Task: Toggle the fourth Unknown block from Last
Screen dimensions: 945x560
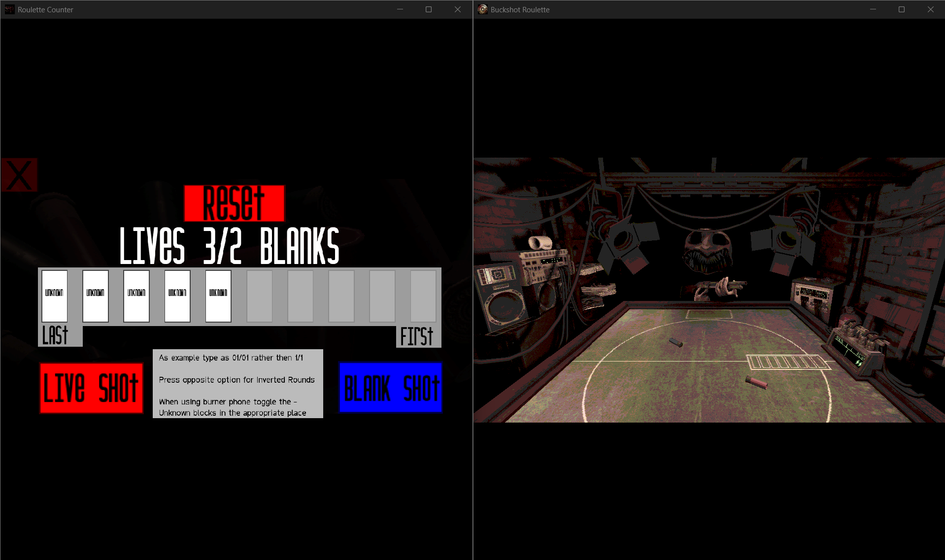Action: click(x=177, y=296)
